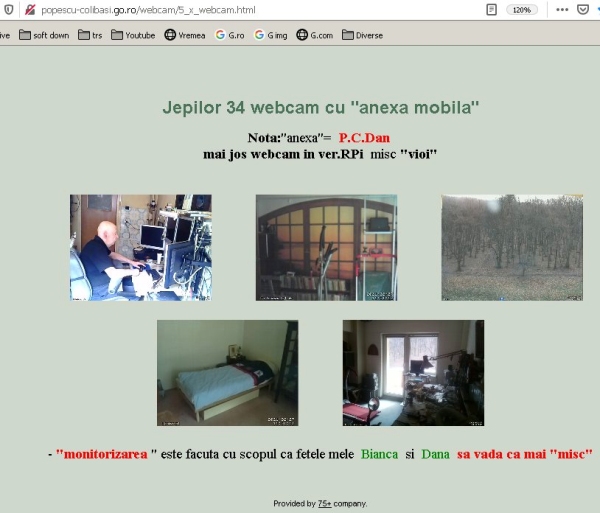Click the insecure connection padlock icon
600x513 pixels.
click(29, 9)
